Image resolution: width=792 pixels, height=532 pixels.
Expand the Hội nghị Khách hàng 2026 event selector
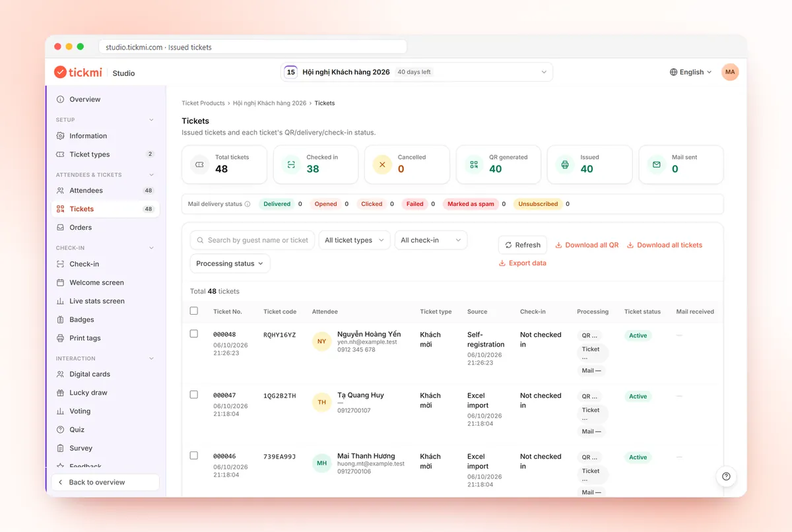tap(416, 72)
